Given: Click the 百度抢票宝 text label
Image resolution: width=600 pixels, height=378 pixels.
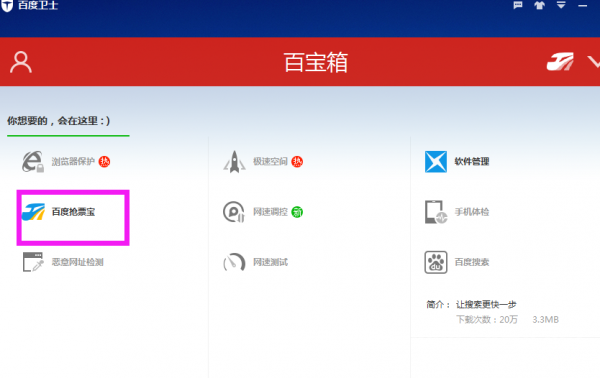Looking at the screenshot, I should pyautogui.click(x=73, y=212).
